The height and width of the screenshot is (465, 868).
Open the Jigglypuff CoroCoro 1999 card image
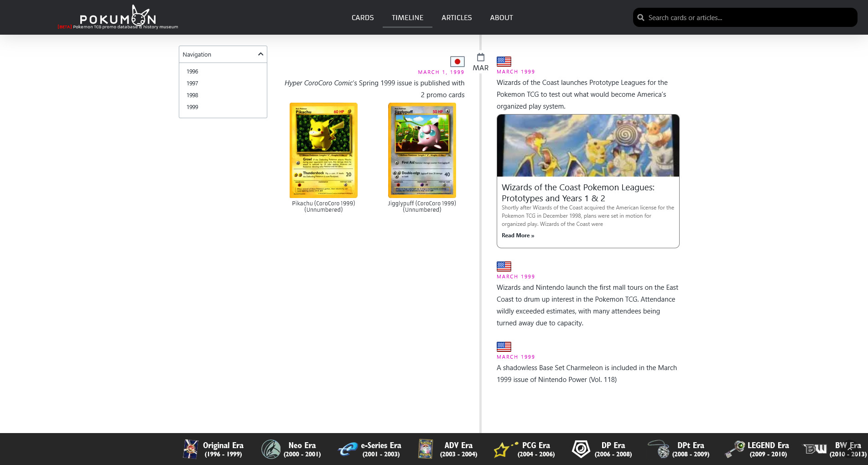pyautogui.click(x=422, y=150)
